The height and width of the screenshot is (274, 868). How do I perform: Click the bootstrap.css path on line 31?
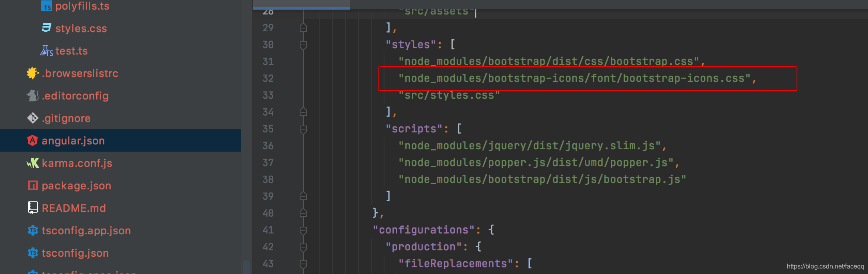pos(549,61)
